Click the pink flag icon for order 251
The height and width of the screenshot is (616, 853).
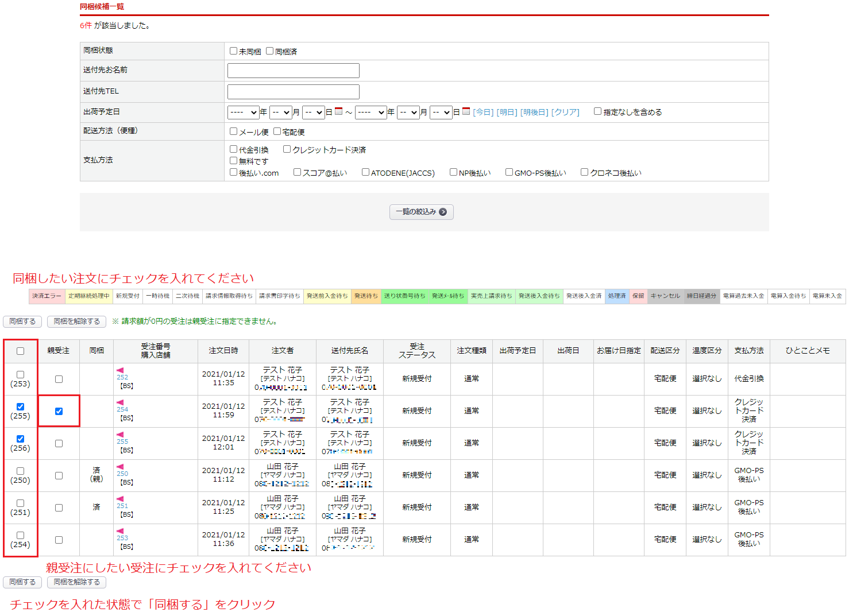click(120, 499)
